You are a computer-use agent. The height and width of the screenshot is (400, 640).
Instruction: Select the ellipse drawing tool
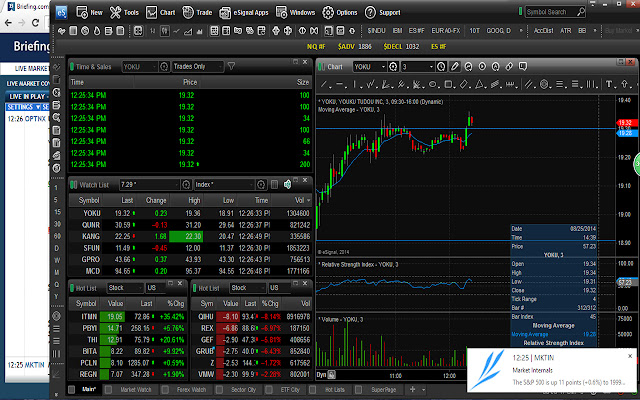point(432,84)
